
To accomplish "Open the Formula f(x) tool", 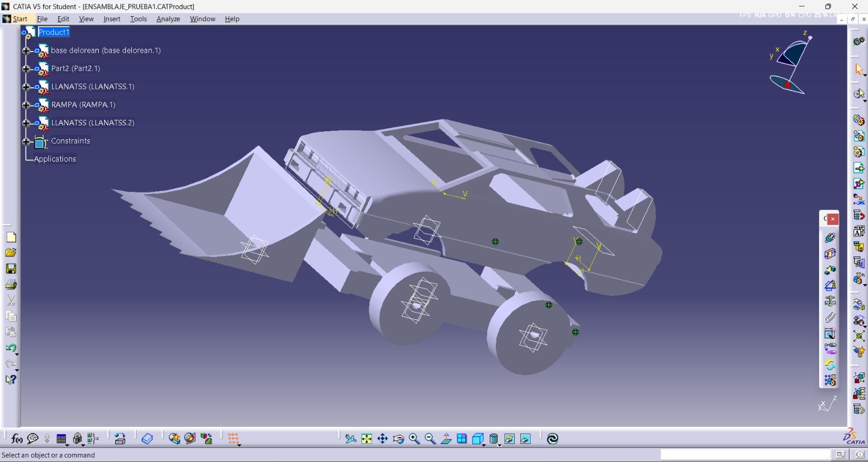I will [x=17, y=439].
